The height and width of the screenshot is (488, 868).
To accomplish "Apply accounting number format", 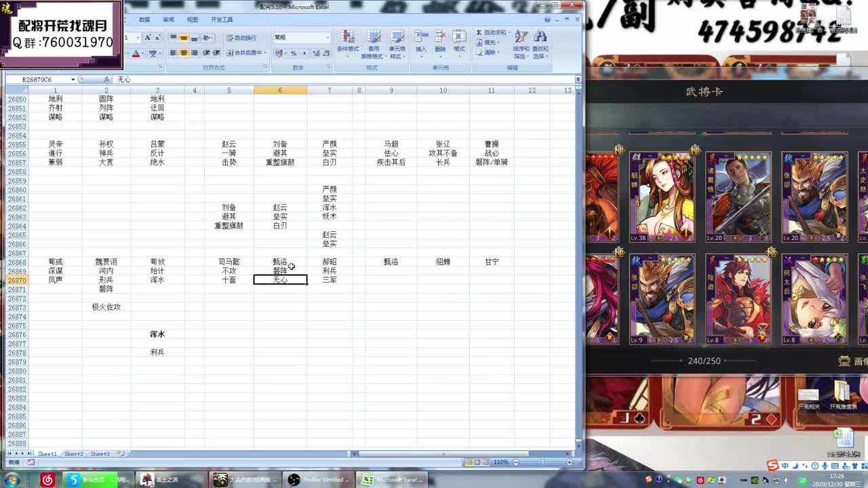I will tap(278, 53).
